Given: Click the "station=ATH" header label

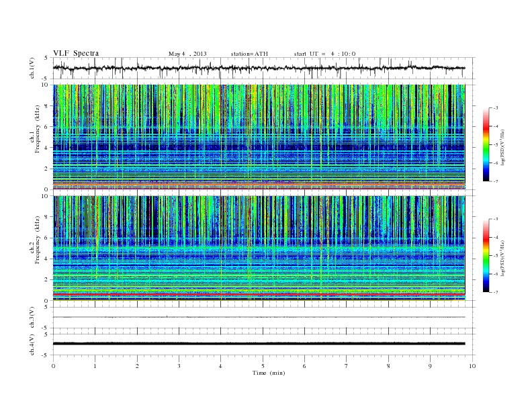Looking at the screenshot, I should 249,54.
